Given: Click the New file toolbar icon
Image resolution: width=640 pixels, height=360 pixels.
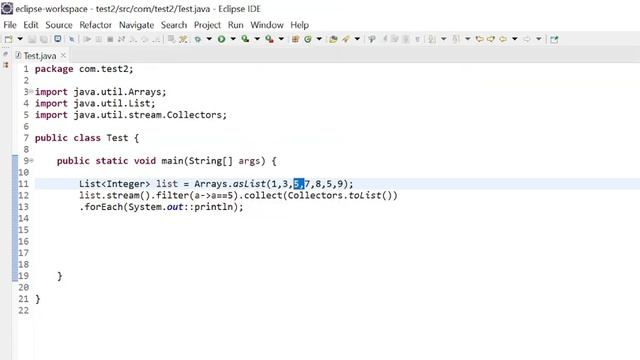Looking at the screenshot, I should (9, 39).
